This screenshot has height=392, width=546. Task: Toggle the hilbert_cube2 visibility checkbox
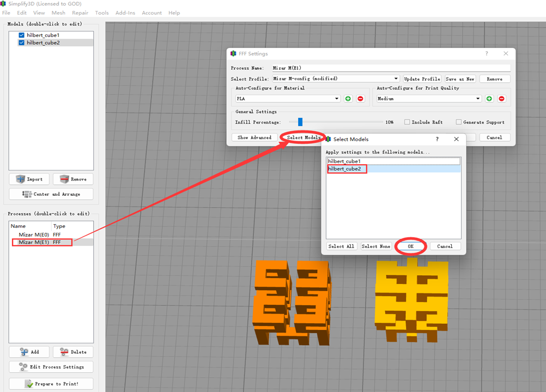click(x=22, y=43)
